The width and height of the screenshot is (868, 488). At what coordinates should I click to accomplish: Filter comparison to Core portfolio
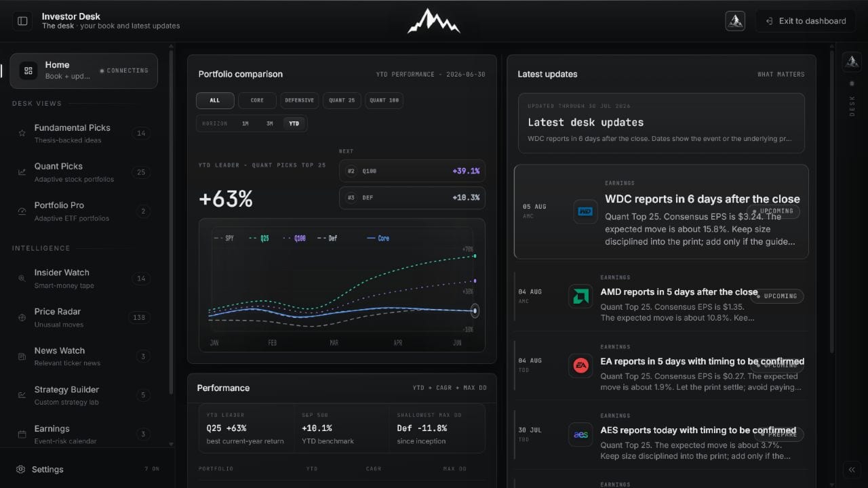257,100
